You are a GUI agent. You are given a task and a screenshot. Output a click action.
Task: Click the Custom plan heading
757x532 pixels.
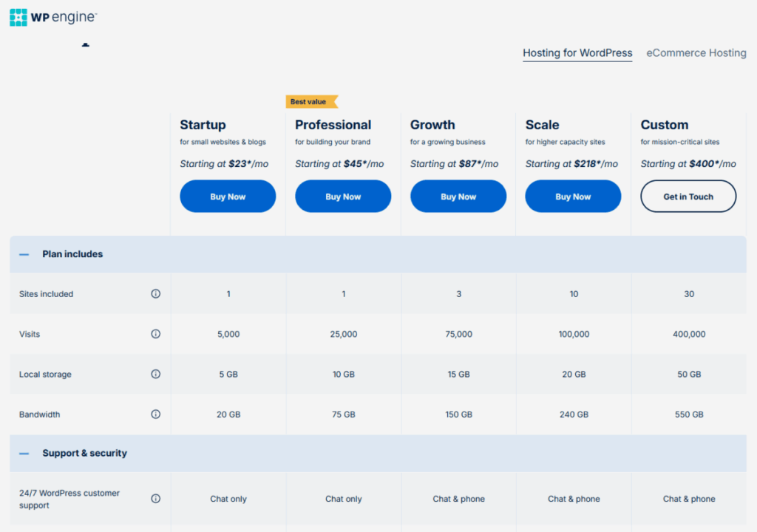click(x=664, y=125)
